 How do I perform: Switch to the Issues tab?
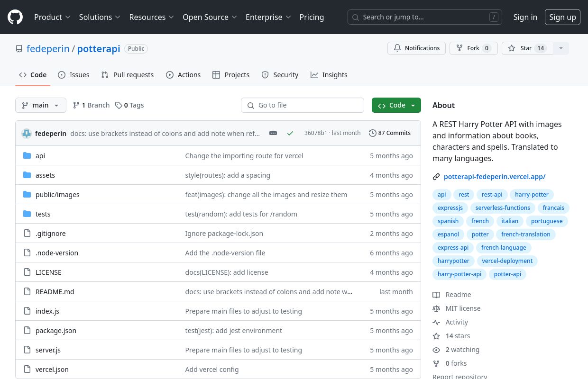pyautogui.click(x=73, y=75)
